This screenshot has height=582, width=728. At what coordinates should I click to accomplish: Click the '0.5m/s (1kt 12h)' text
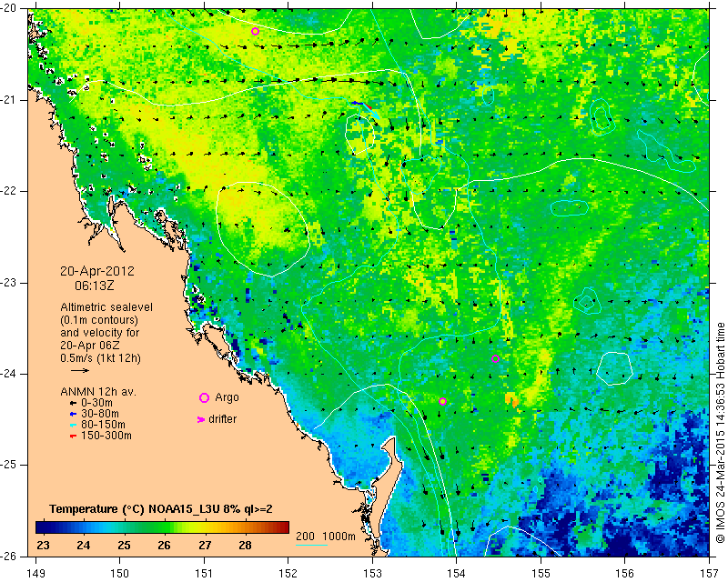100,359
